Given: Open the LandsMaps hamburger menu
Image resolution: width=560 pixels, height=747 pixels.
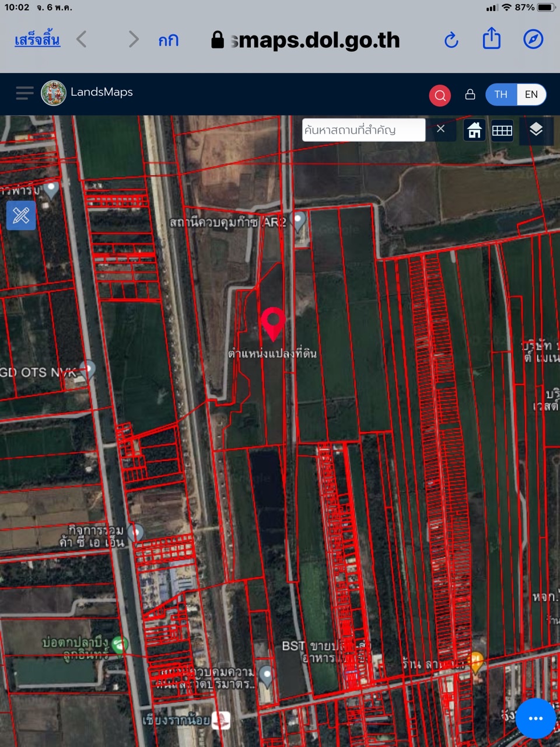Looking at the screenshot, I should point(24,93).
